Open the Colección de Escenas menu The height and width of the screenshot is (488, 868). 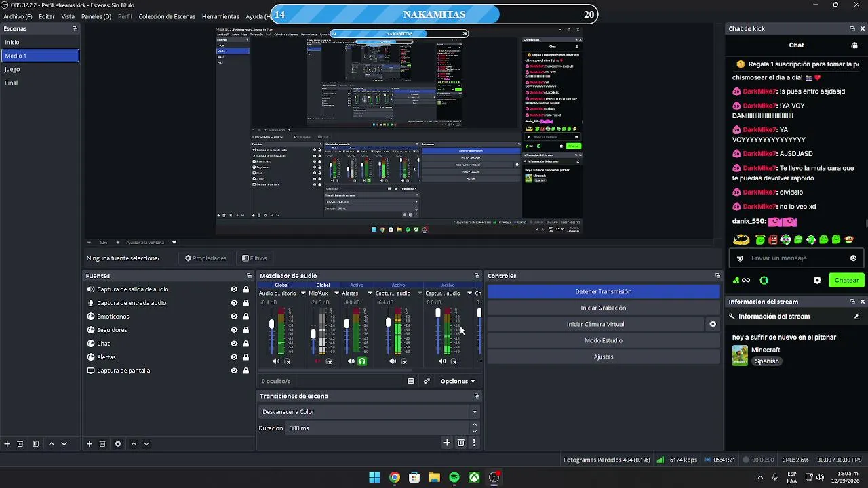click(167, 16)
